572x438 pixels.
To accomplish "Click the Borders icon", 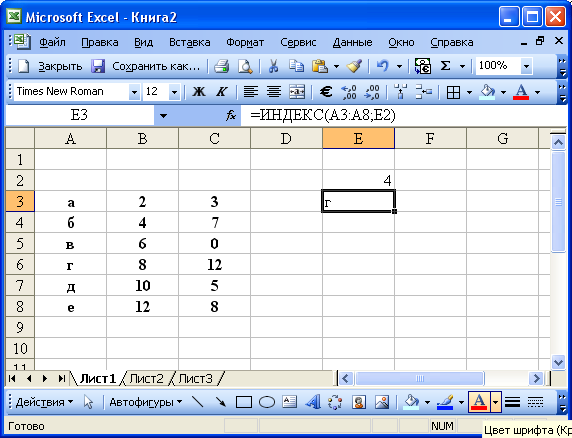I will (x=453, y=92).
